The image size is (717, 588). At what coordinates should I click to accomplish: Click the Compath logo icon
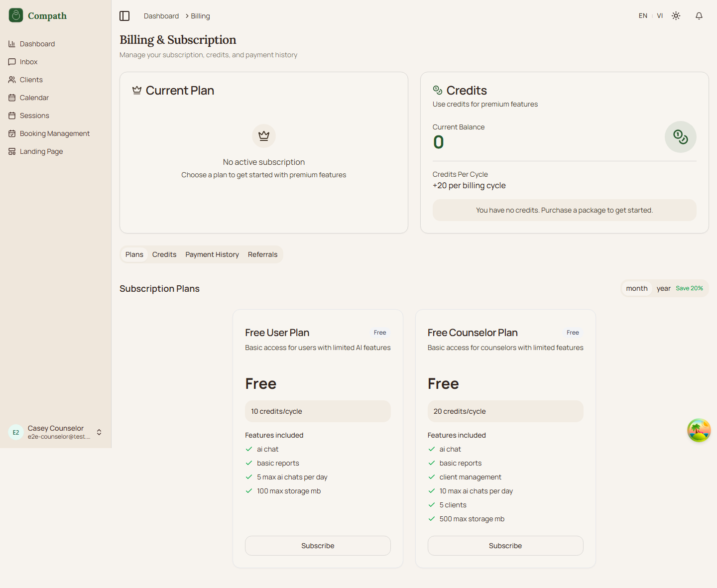[16, 15]
